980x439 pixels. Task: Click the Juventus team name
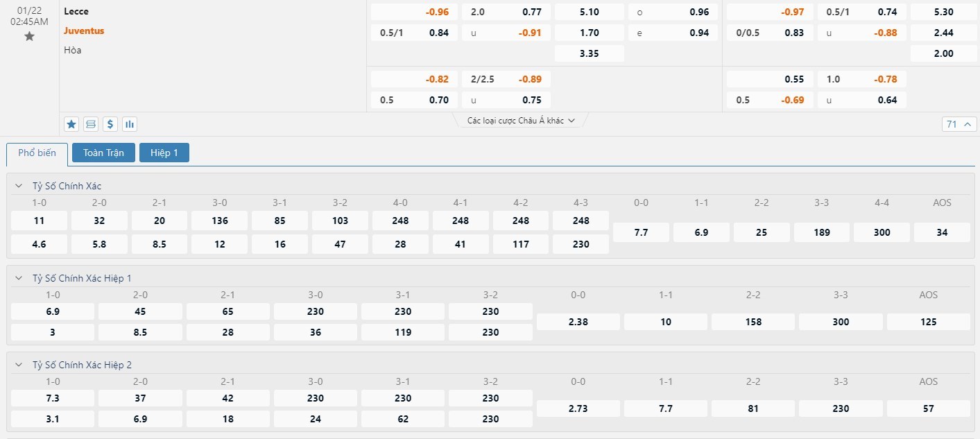pos(84,31)
